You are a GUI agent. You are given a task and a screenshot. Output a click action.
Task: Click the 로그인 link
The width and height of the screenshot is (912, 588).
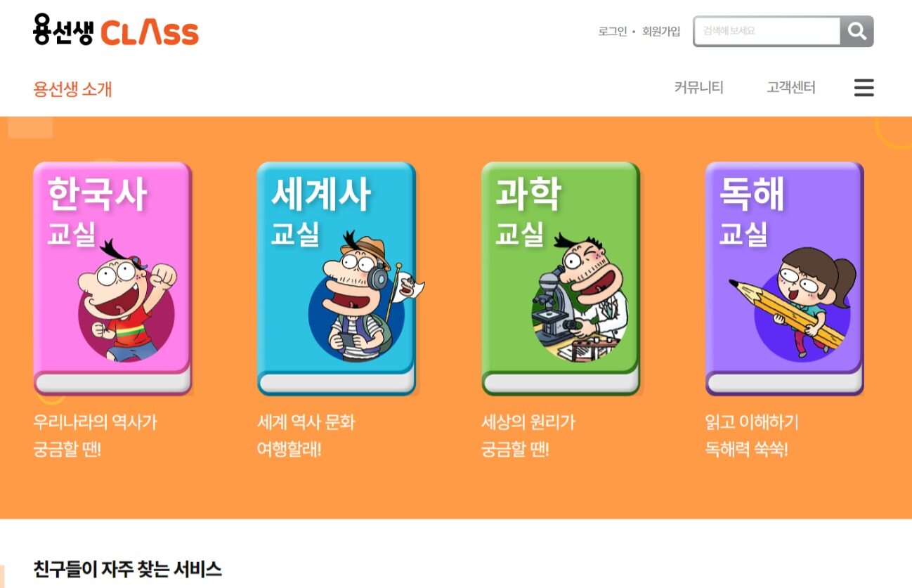(613, 32)
